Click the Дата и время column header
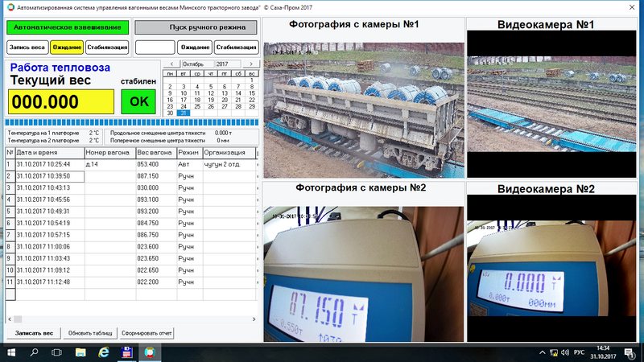 [x=50, y=153]
